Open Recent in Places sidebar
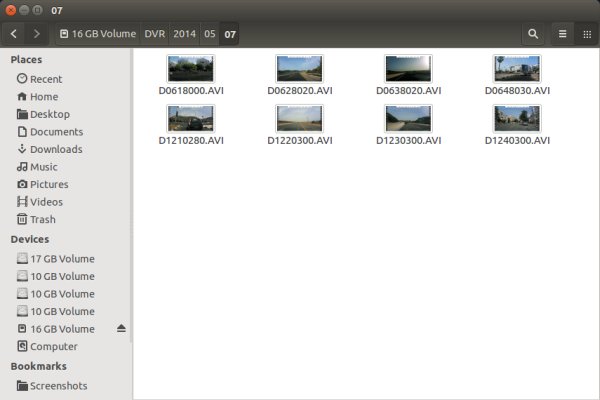This screenshot has width=600, height=400. pyautogui.click(x=46, y=79)
